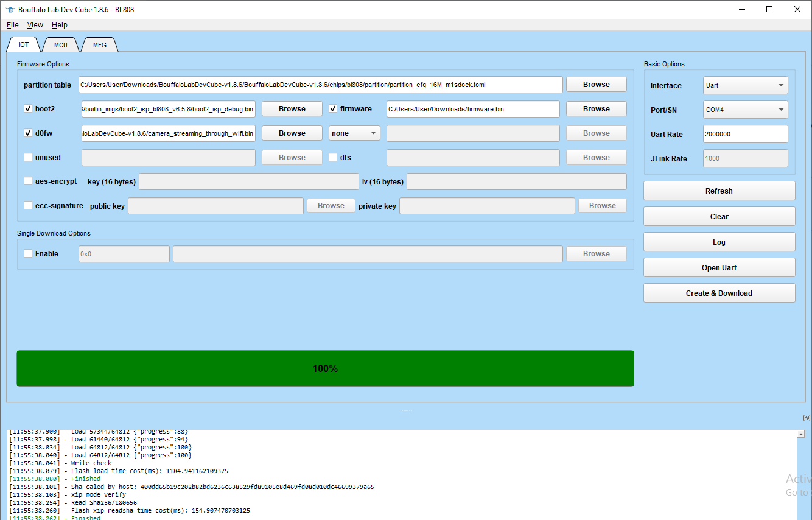Click the "Flash xip readsha time cost(ms)" log line
812x520 pixels.
point(130,511)
